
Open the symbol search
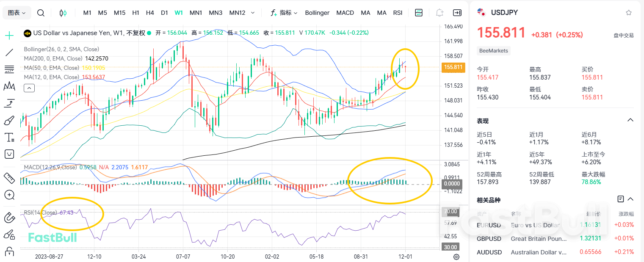(x=41, y=13)
